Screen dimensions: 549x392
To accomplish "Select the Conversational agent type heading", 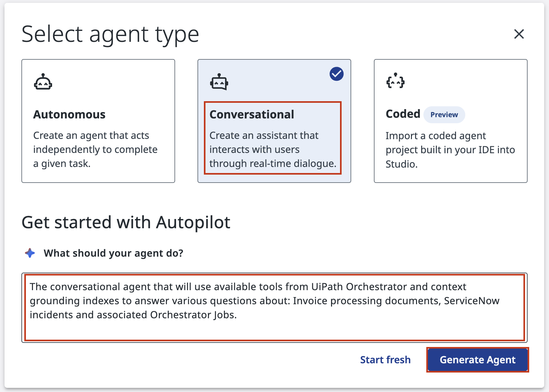I will tap(252, 114).
